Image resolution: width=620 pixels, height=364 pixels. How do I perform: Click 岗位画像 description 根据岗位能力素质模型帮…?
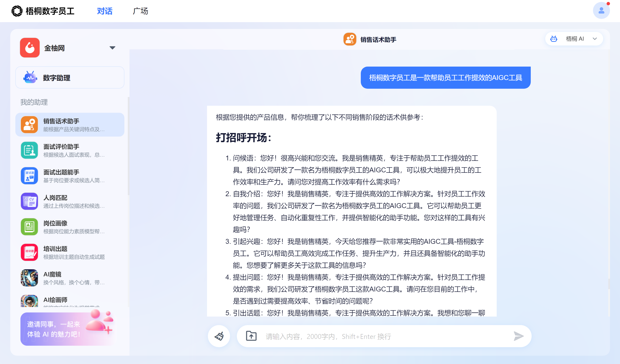point(74,231)
